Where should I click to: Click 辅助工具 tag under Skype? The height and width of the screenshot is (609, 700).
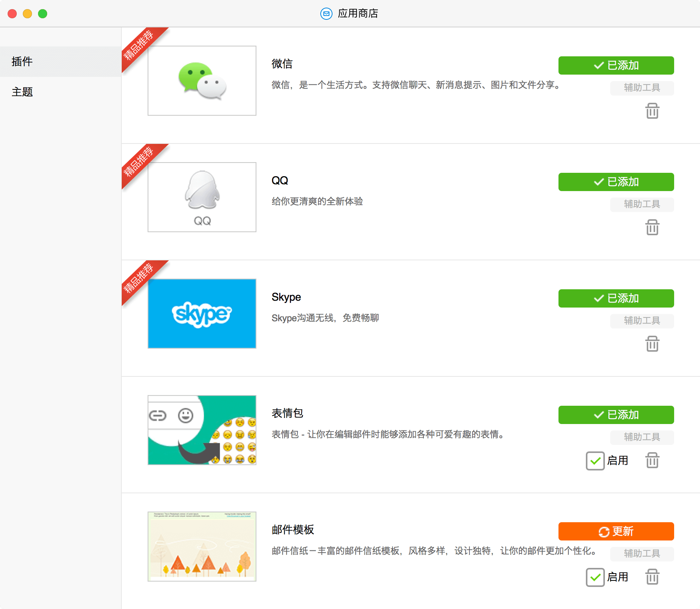point(642,321)
